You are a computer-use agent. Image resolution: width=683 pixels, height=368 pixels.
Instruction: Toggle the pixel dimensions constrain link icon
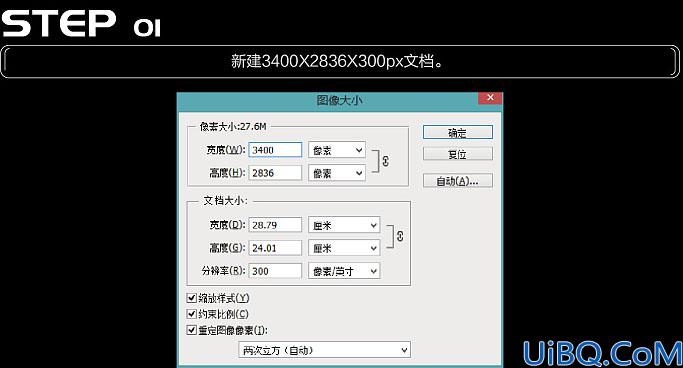pos(385,161)
